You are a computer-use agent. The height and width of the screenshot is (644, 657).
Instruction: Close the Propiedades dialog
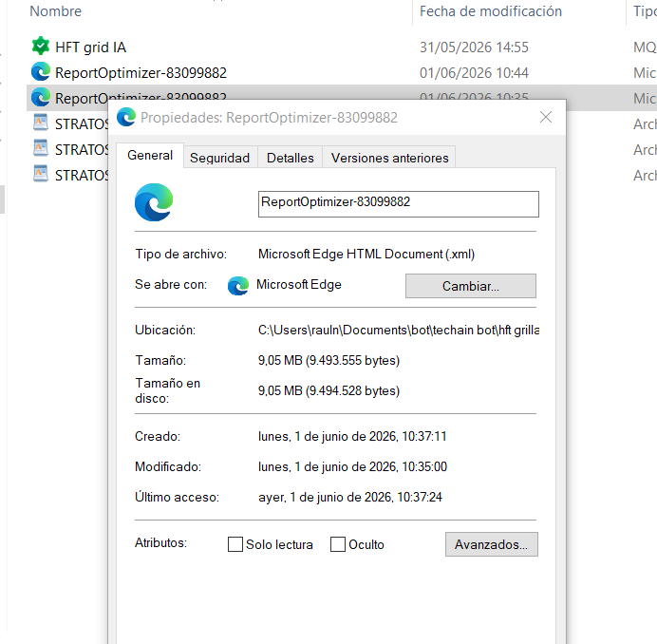[546, 117]
